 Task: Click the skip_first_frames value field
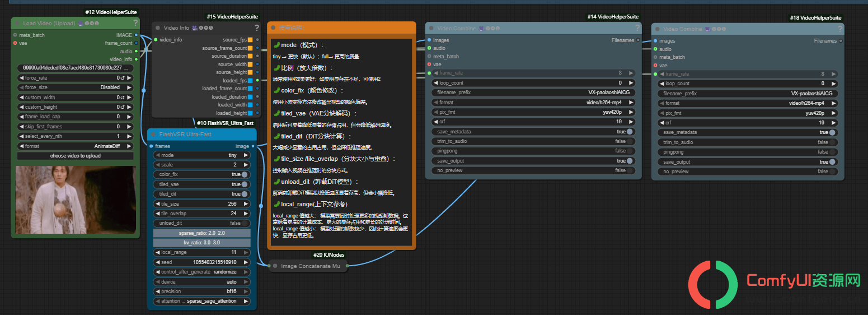[76, 127]
